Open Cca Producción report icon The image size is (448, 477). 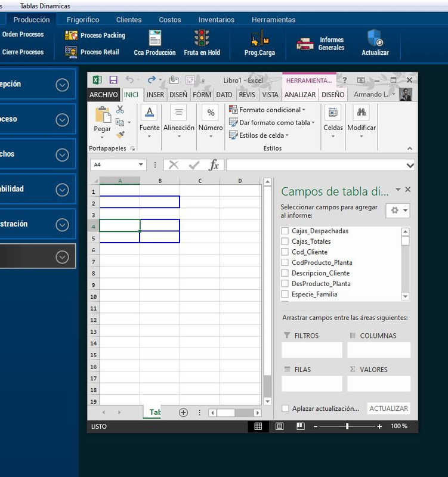tap(155, 42)
